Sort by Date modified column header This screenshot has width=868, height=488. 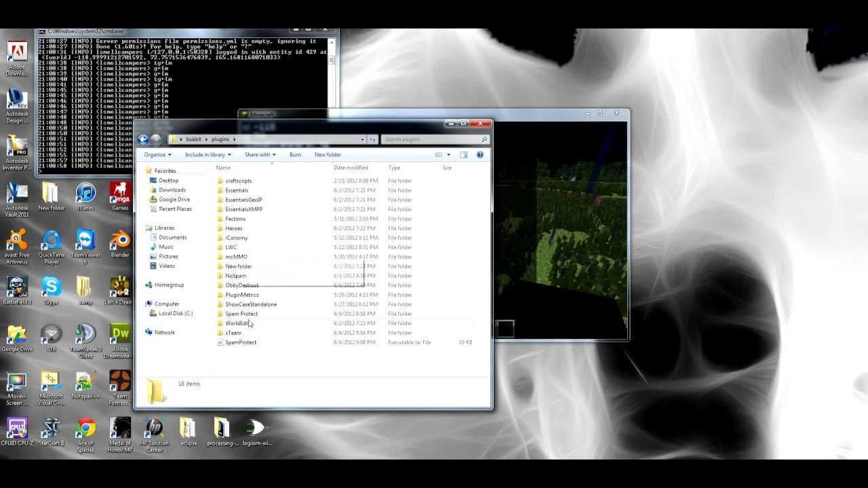351,167
